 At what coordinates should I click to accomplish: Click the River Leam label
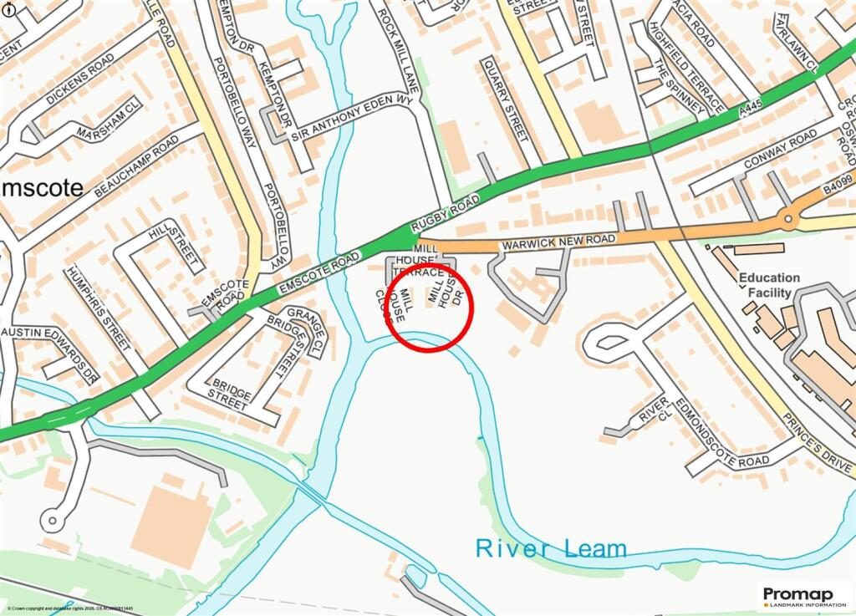551,549
